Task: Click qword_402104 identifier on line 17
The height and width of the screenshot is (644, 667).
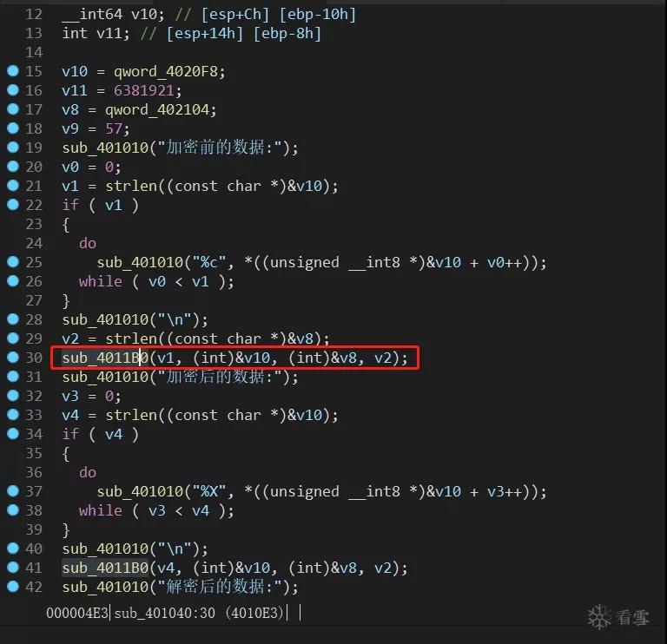Action: pos(157,109)
